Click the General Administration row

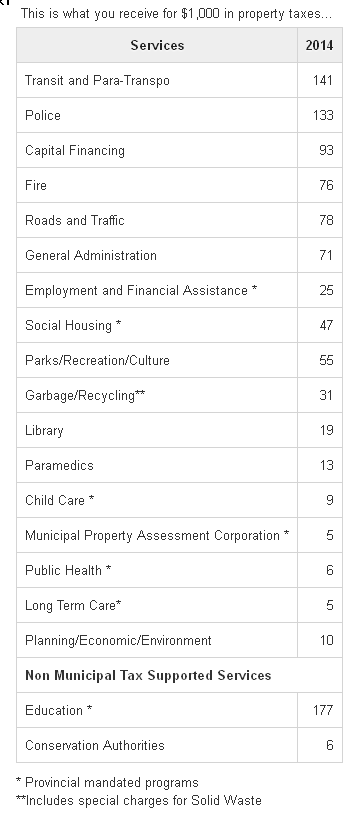click(x=179, y=255)
